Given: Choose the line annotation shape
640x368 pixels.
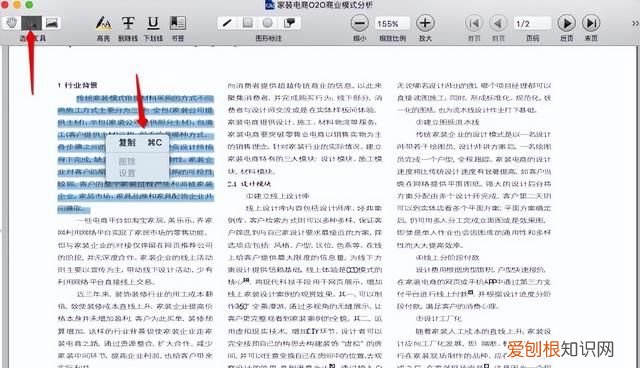Looking at the screenshot, I should click(x=227, y=23).
